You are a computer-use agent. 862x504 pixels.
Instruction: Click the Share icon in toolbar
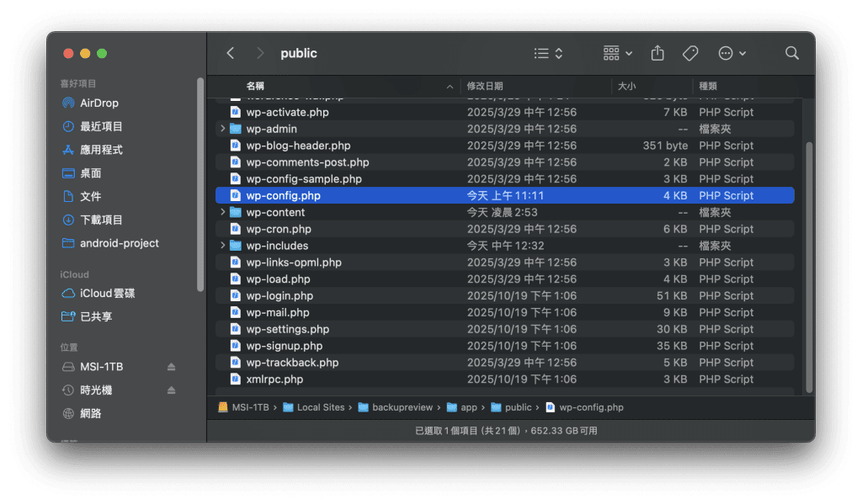pyautogui.click(x=657, y=53)
